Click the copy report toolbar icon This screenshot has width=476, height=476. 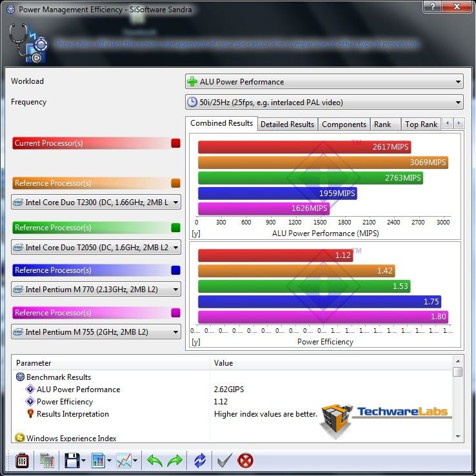coord(46,461)
